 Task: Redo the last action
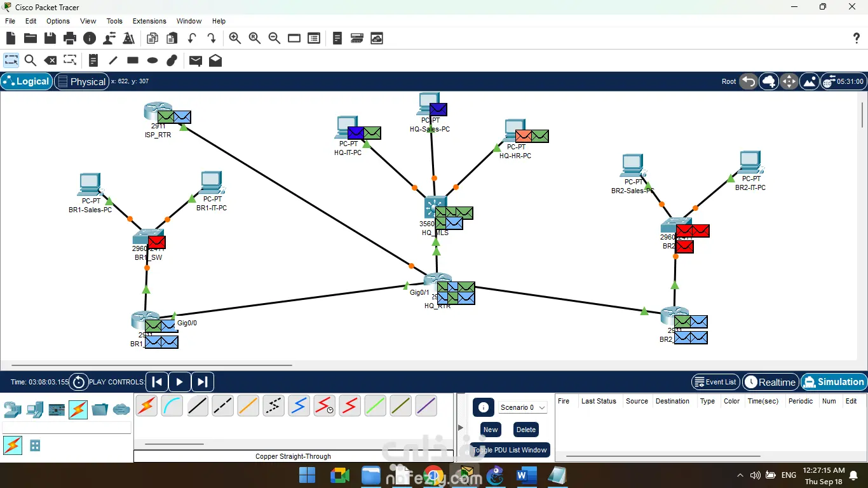tap(212, 39)
